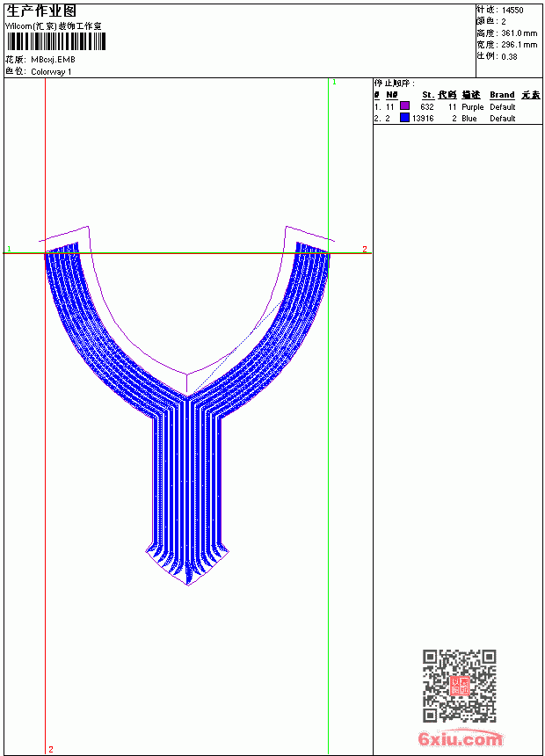
Task: Click the total stitch count "14550"
Action: tap(512, 11)
